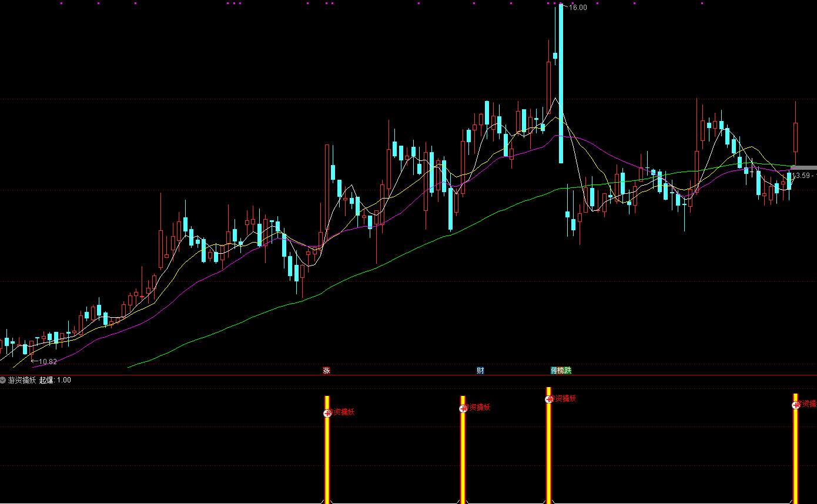Collapse the 游资擒妖 indicator panel chevron

point(4,380)
